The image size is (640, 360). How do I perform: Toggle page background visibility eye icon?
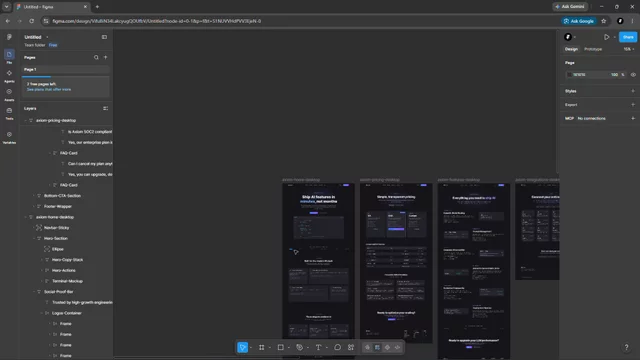(x=633, y=75)
